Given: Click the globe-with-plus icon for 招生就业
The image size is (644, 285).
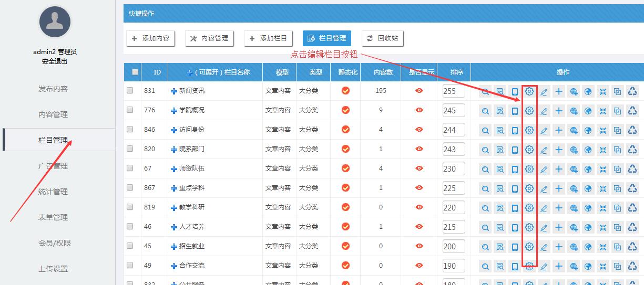Looking at the screenshot, I should (574, 247).
